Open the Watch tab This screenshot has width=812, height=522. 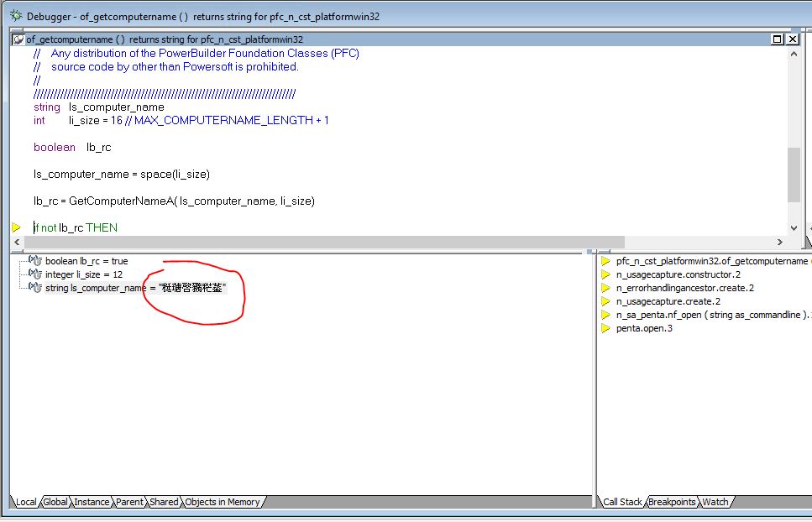[715, 502]
